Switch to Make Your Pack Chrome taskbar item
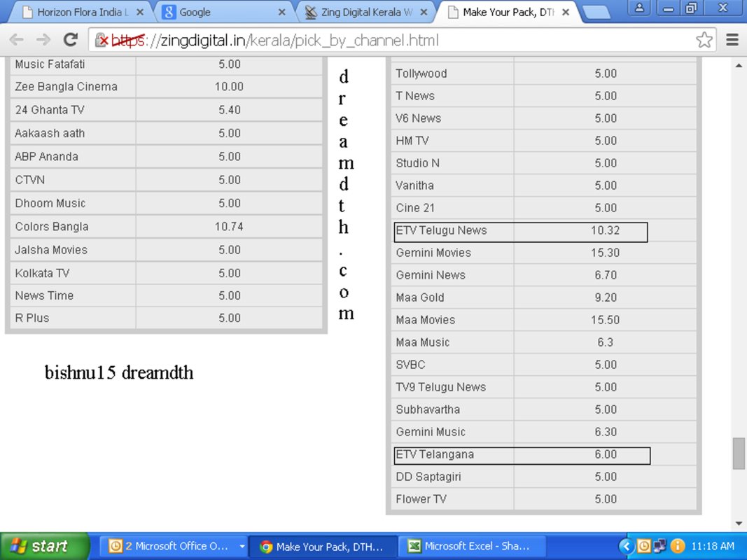 click(323, 546)
